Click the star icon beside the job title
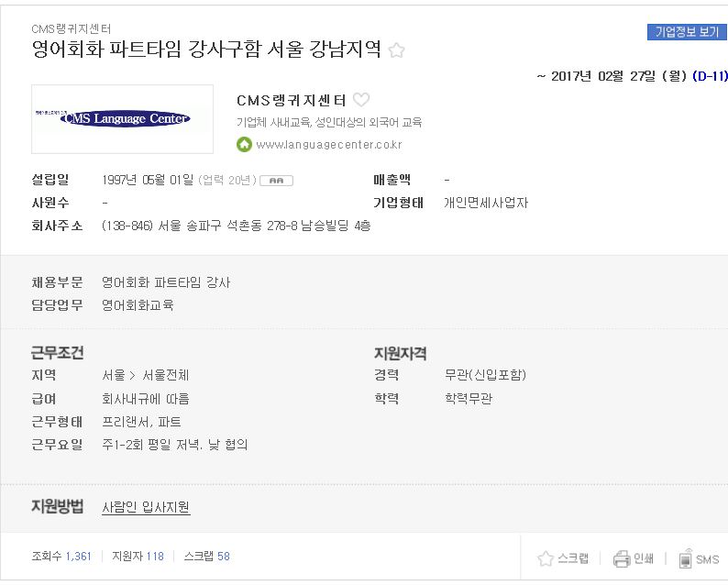 [396, 50]
